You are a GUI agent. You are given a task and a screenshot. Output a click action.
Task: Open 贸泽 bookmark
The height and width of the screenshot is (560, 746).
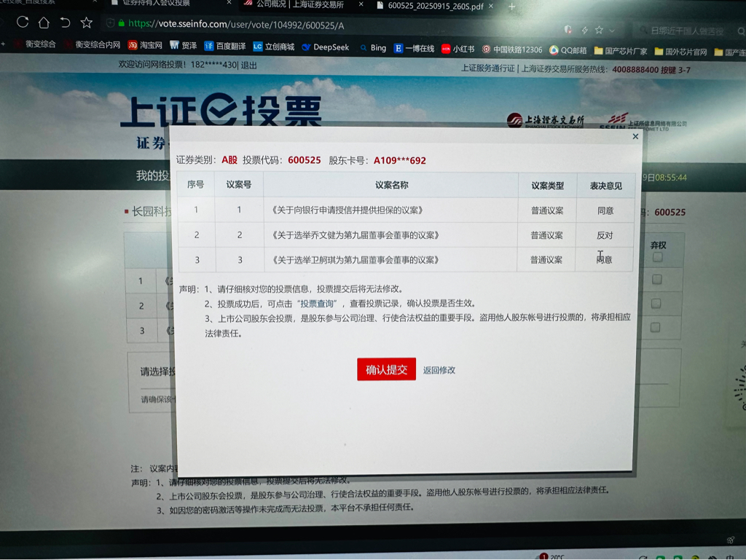(x=183, y=46)
